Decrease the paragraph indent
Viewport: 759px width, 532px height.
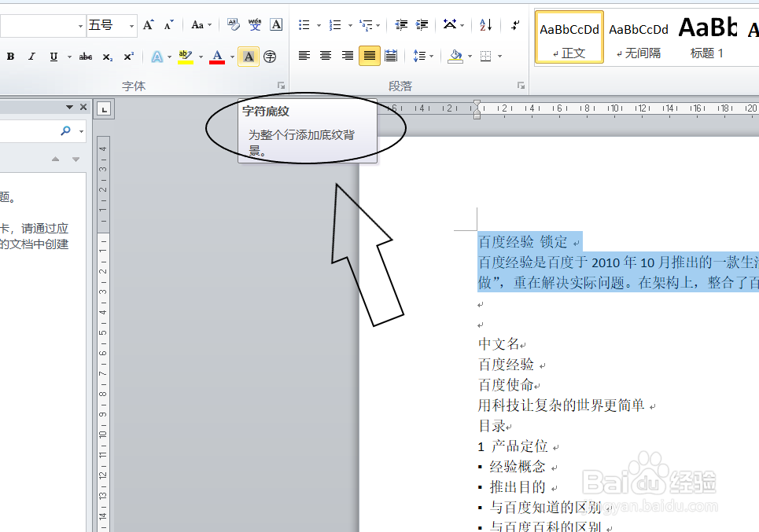[401, 24]
